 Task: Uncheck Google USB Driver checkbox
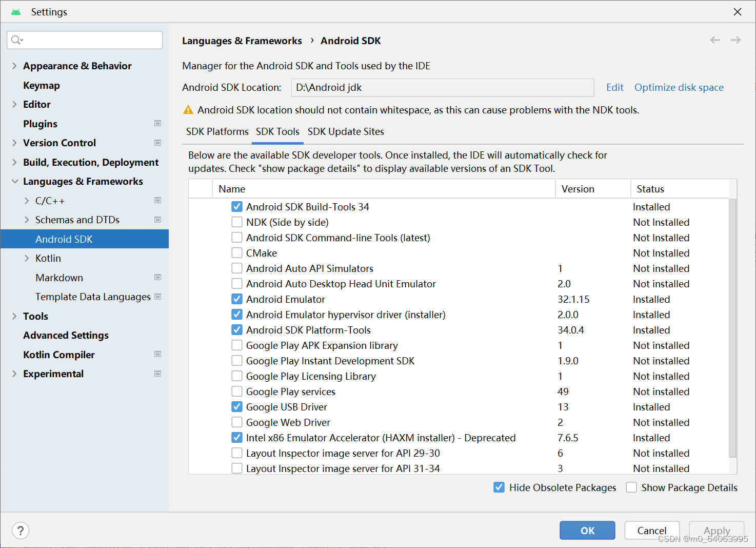237,407
